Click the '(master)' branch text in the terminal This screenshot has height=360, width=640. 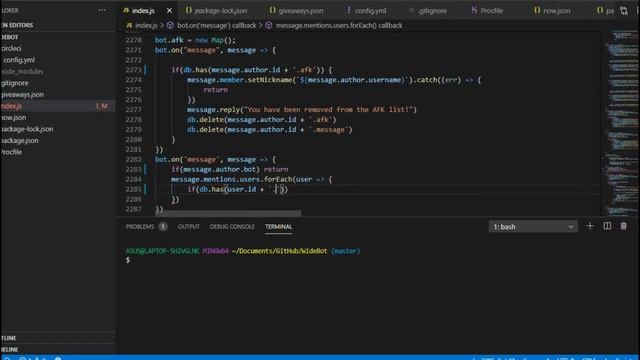click(345, 251)
